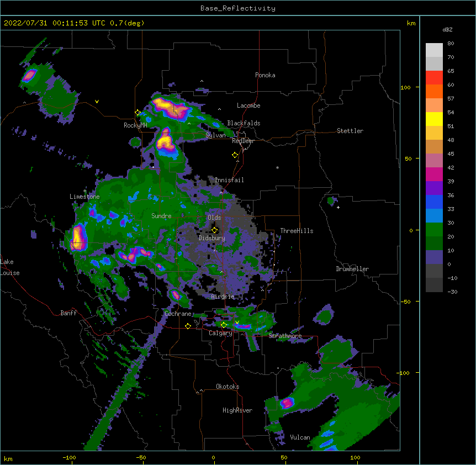This screenshot has height=465, width=476.
Task: Select the bright green 20-30 dBZ legend swatch
Action: 434,230
